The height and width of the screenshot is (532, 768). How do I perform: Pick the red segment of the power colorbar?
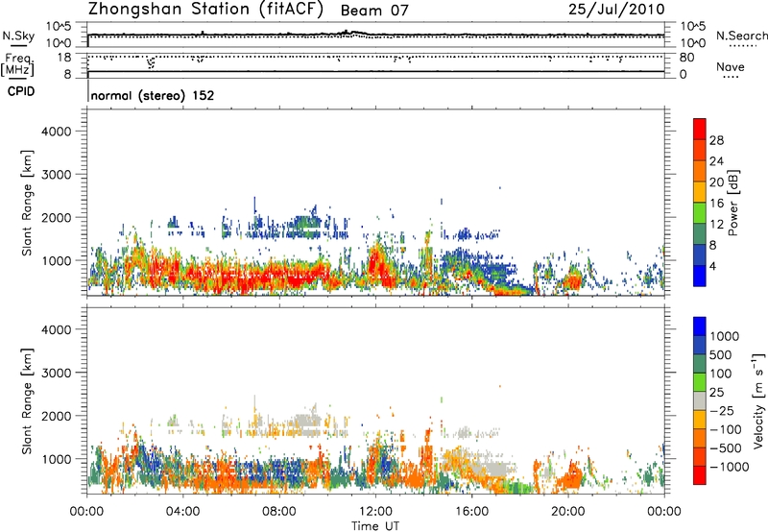tap(700, 130)
